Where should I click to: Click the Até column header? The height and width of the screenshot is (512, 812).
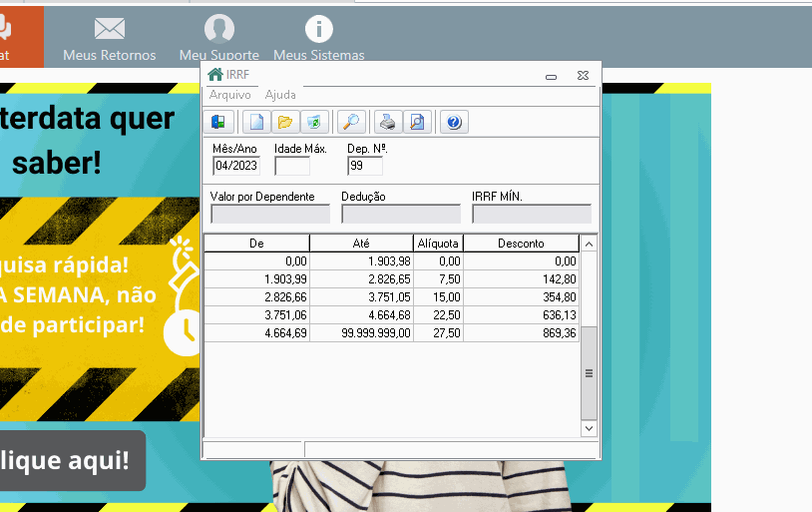361,244
